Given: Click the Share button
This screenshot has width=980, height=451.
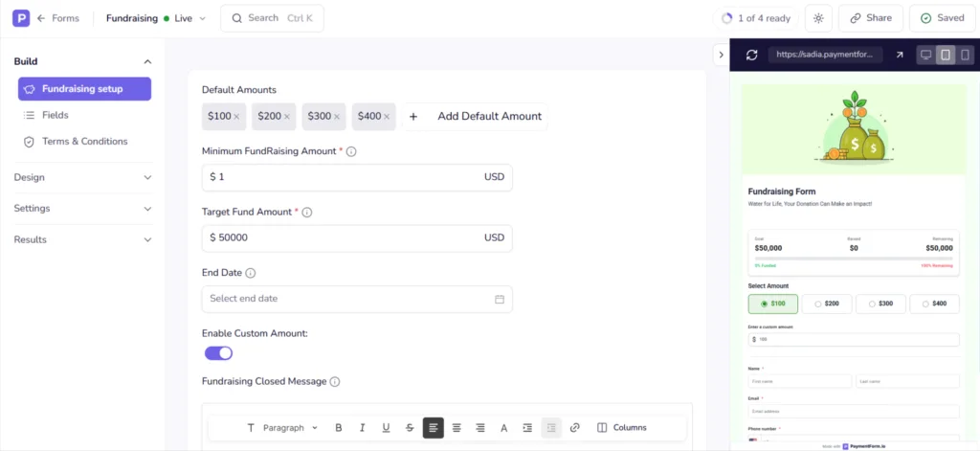Looking at the screenshot, I should click(x=871, y=18).
